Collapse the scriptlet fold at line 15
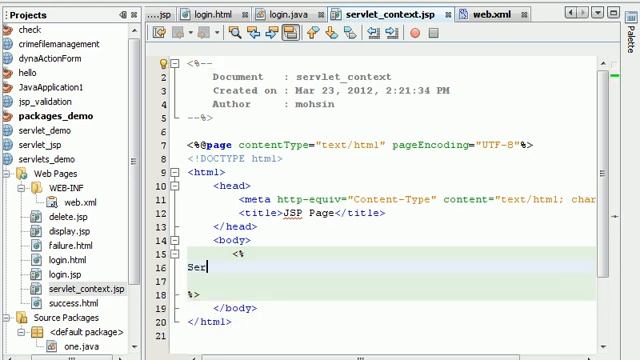 tap(175, 254)
